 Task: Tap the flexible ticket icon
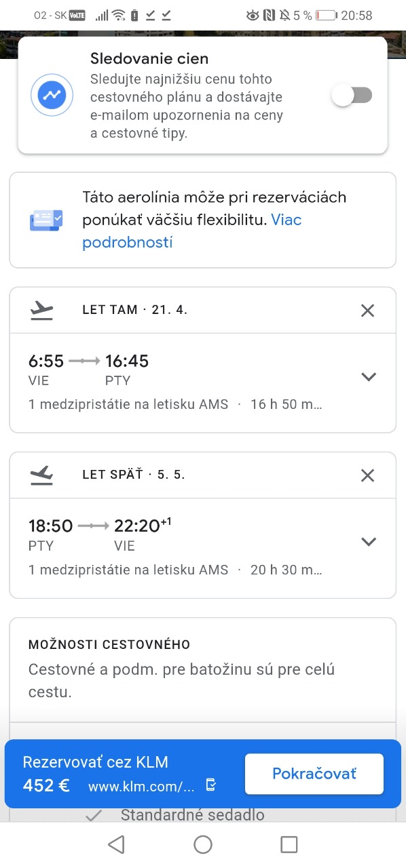pos(46,220)
